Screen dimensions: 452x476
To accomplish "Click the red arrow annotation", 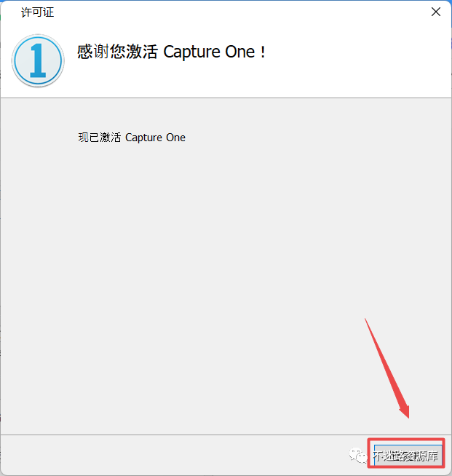I will point(387,368).
